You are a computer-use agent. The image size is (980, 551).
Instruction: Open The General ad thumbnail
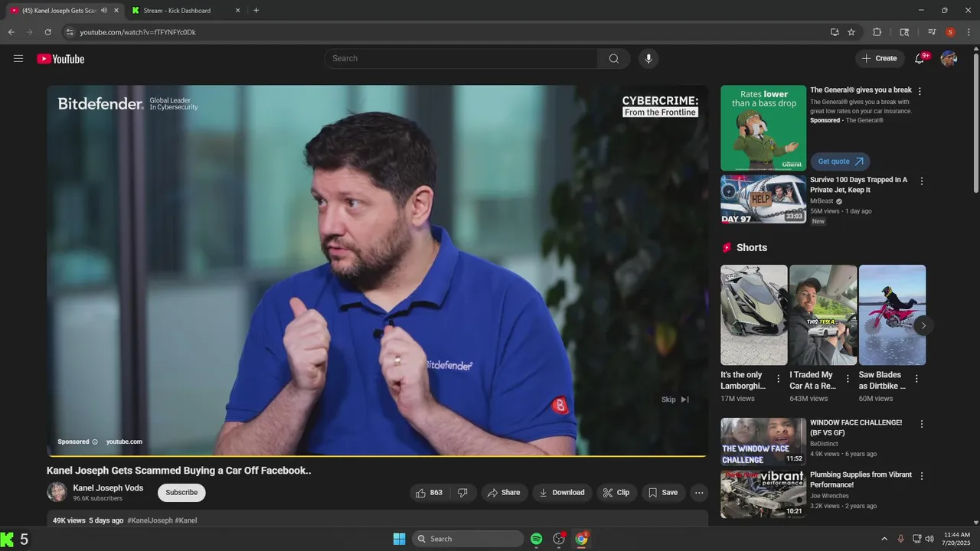pos(763,128)
